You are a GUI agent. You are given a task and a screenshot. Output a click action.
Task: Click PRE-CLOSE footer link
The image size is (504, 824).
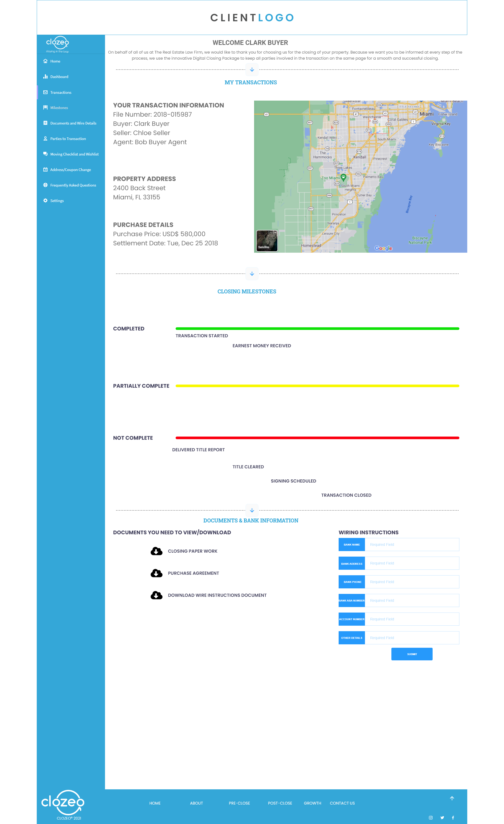239,803
